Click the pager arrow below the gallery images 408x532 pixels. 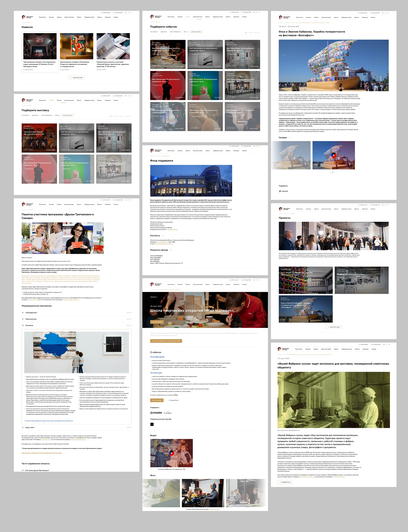tap(331, 172)
